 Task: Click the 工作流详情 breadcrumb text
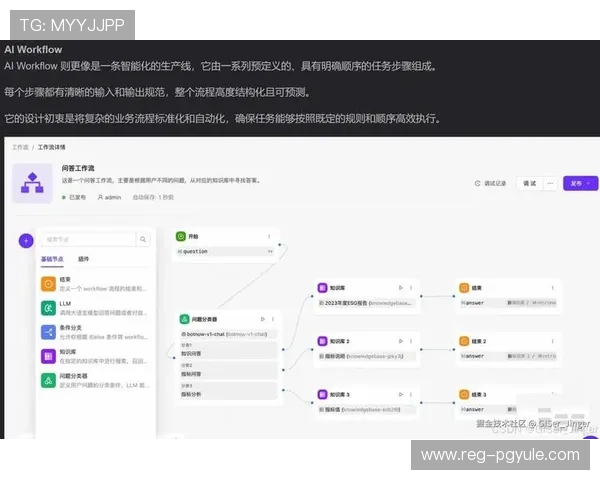(x=51, y=147)
